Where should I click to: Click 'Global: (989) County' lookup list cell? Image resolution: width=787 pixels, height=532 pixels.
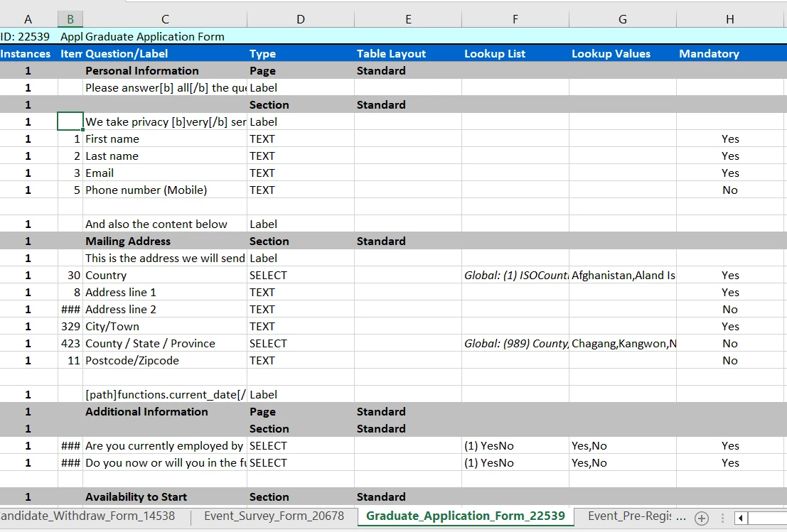pos(515,344)
